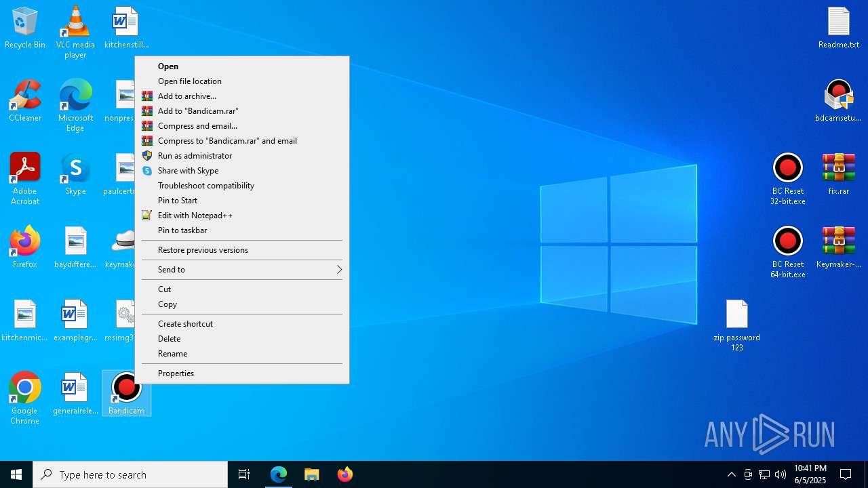Open the clock and date flyout

coord(810,474)
